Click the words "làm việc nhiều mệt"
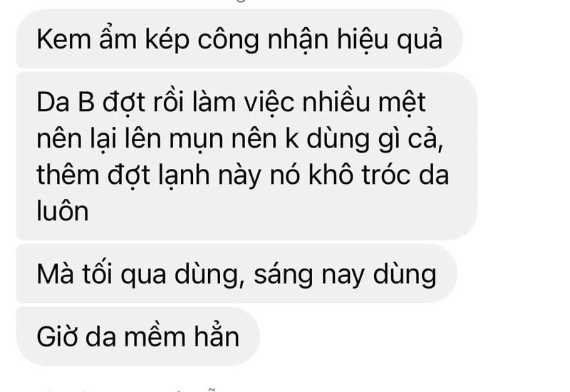Screen dimensions: 570x392 [x=309, y=103]
